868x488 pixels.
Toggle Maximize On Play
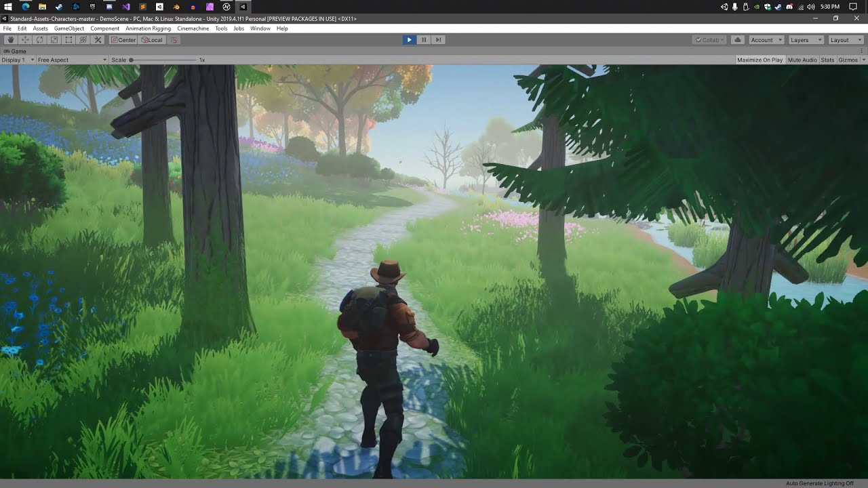tap(759, 60)
